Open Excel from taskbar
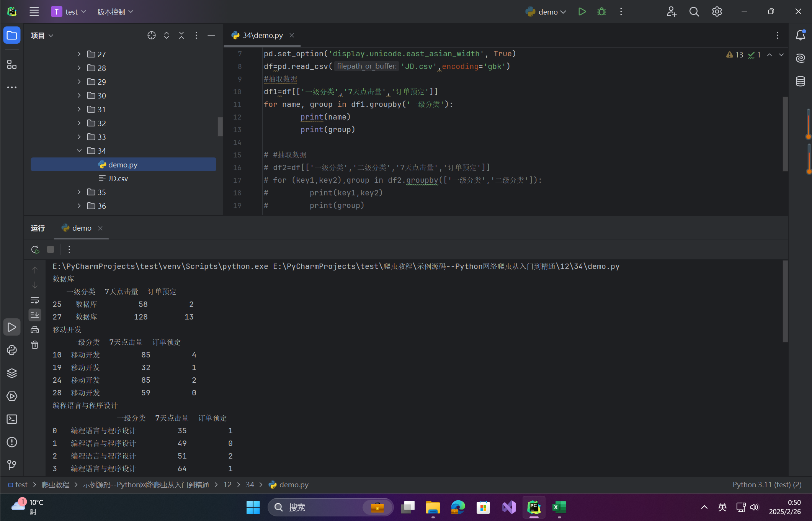 coord(559,507)
